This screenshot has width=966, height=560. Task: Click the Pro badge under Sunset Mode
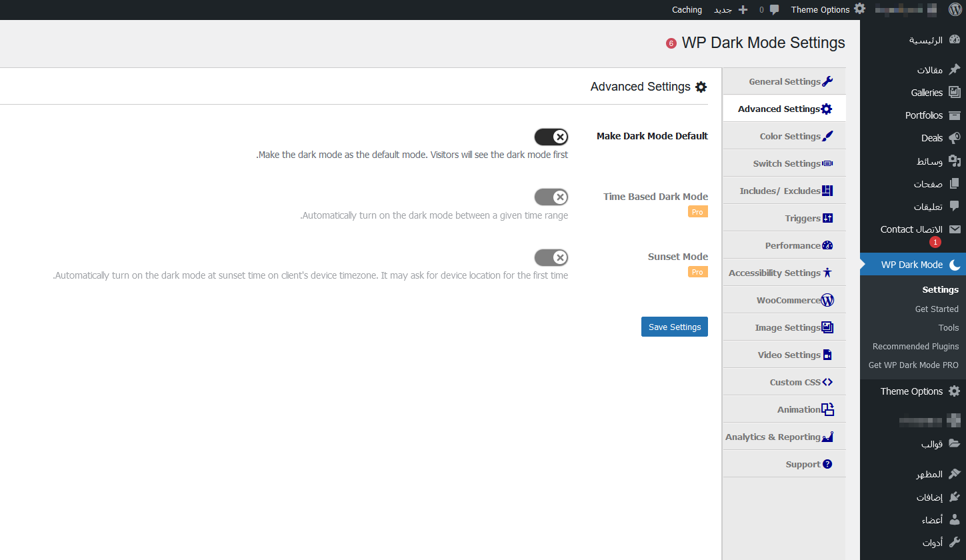pyautogui.click(x=697, y=272)
